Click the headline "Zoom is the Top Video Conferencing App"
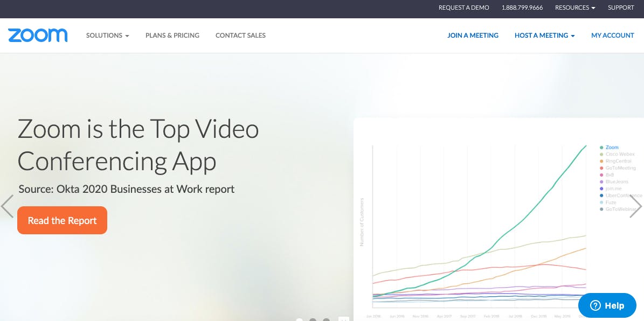The width and height of the screenshot is (644, 321). (x=139, y=145)
